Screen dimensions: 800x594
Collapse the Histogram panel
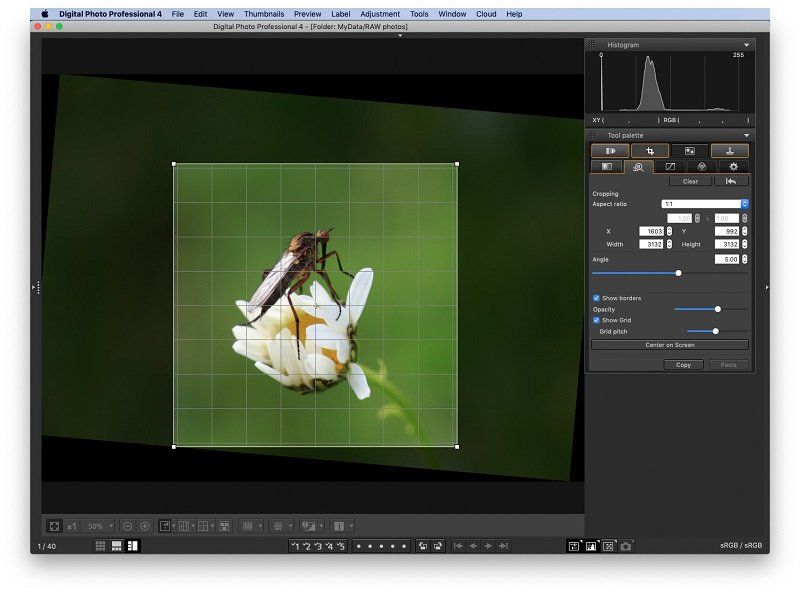(x=746, y=44)
